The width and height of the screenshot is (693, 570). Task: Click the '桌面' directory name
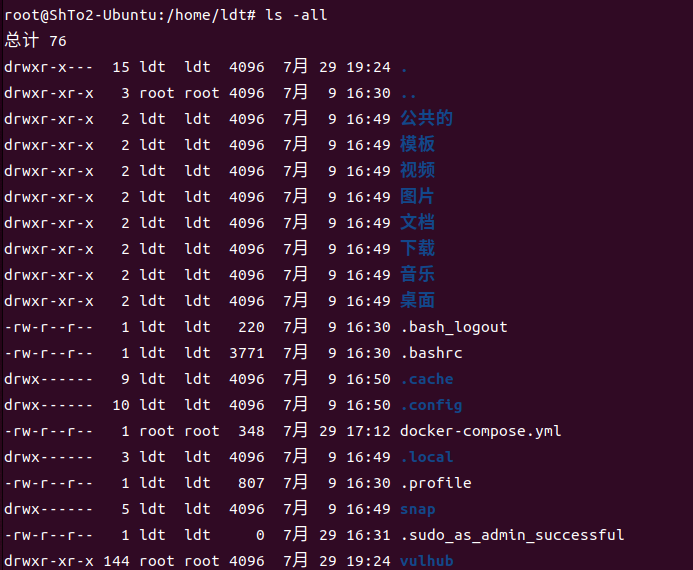coord(417,300)
